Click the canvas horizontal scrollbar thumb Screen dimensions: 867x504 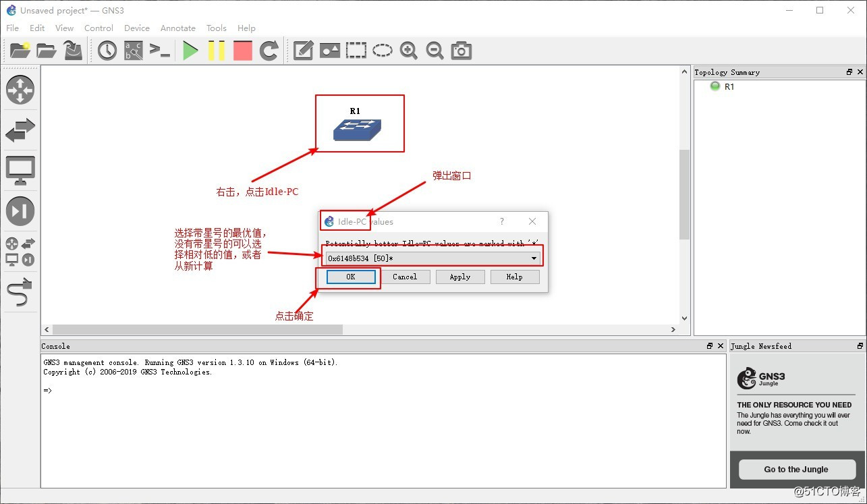198,329
